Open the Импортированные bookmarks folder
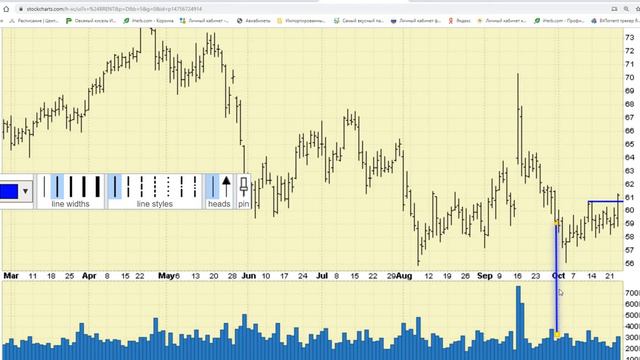640x360 pixels. pos(301,20)
